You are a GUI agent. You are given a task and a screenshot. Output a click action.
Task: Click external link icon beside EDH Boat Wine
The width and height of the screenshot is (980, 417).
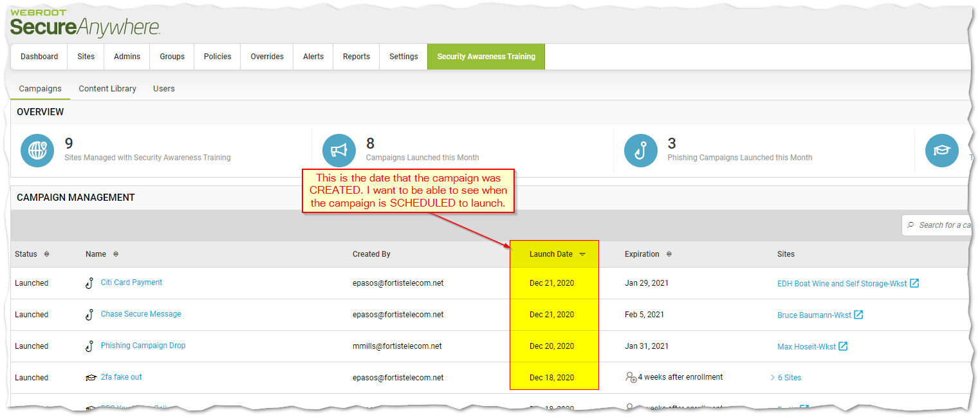point(914,283)
